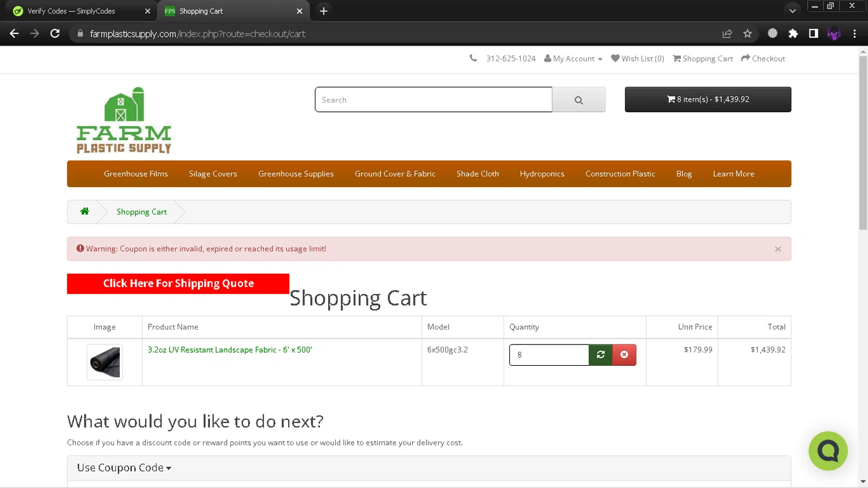This screenshot has height=488, width=868.
Task: Open the My Account dropdown
Action: (573, 58)
